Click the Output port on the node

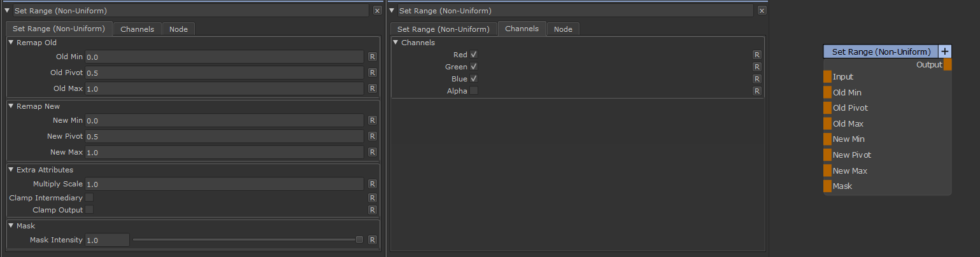click(948, 65)
